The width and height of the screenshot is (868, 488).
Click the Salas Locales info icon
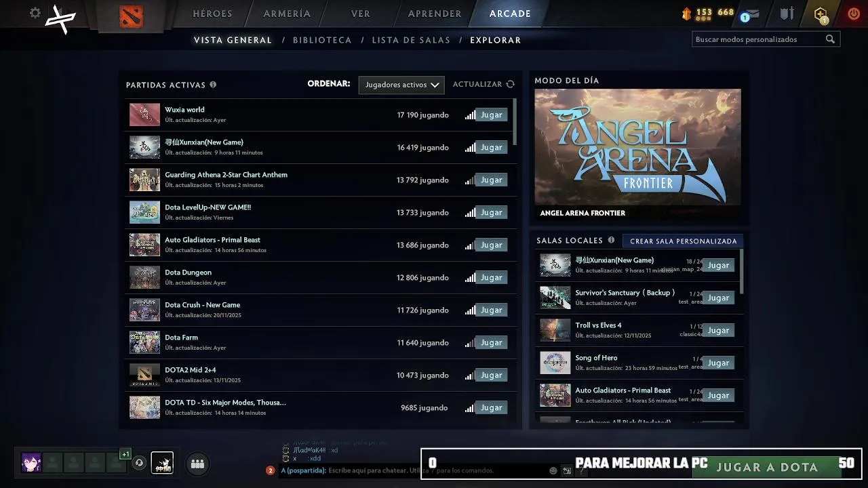click(x=611, y=240)
